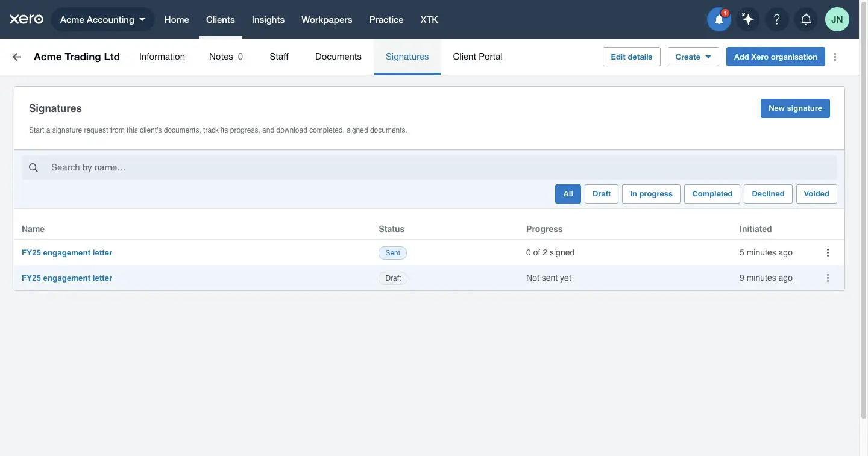
Task: Click the Progress column header
Action: click(544, 229)
